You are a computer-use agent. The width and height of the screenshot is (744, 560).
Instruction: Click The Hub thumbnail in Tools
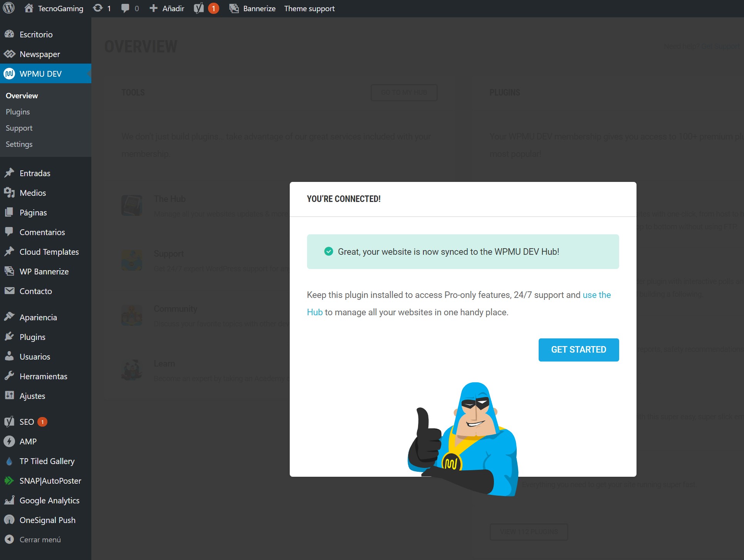(132, 205)
